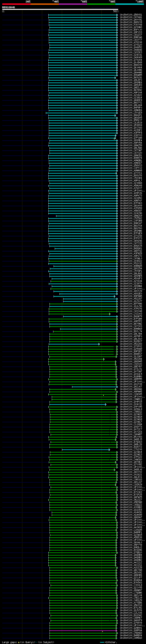Viewport: 146px width, 644px height.
Task: Click the query ID BB916046
Action: tap(8, 7)
